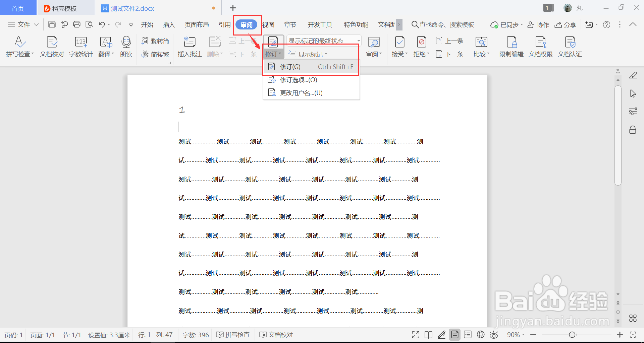Zoom out with the minus button
This screenshot has width=644, height=343.
point(533,335)
